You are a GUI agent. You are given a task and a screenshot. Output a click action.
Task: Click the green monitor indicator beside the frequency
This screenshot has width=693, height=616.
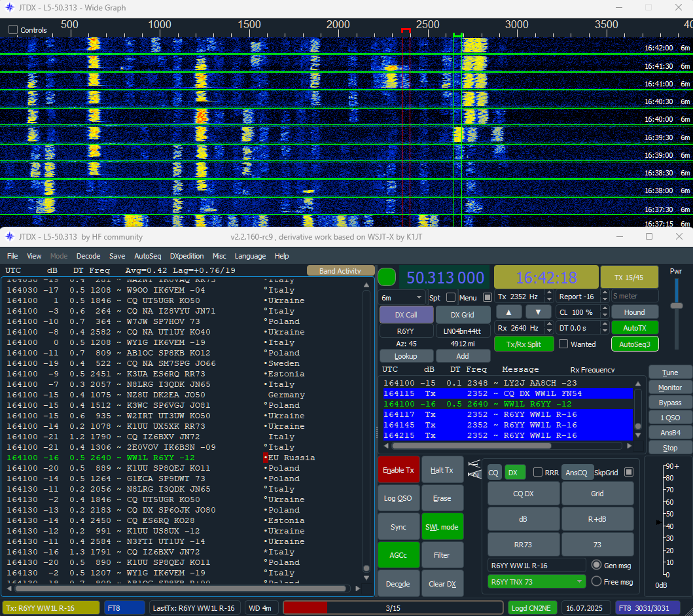pos(387,278)
